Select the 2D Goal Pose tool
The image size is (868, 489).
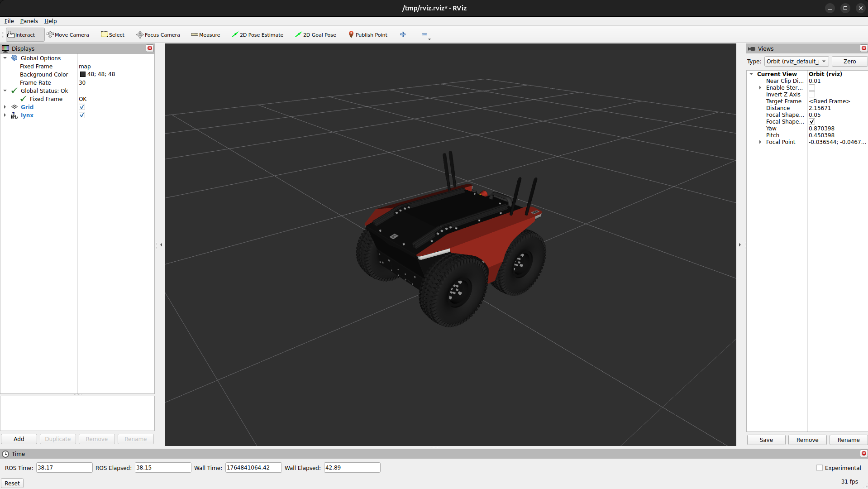(x=315, y=35)
